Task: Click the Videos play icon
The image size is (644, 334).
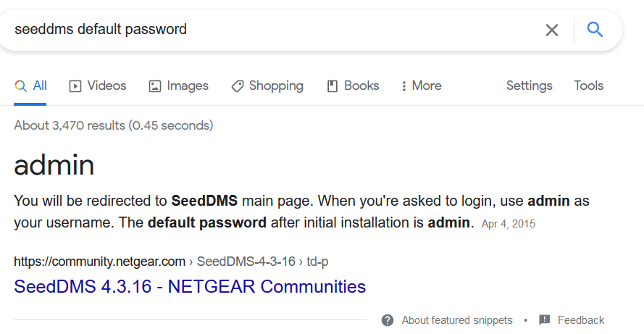Action: pos(75,86)
